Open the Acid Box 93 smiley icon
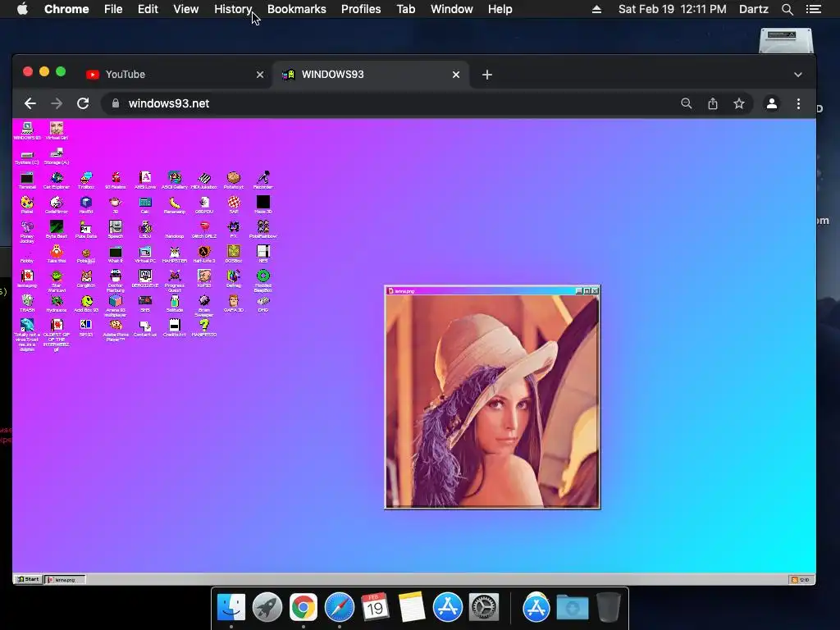 click(85, 304)
